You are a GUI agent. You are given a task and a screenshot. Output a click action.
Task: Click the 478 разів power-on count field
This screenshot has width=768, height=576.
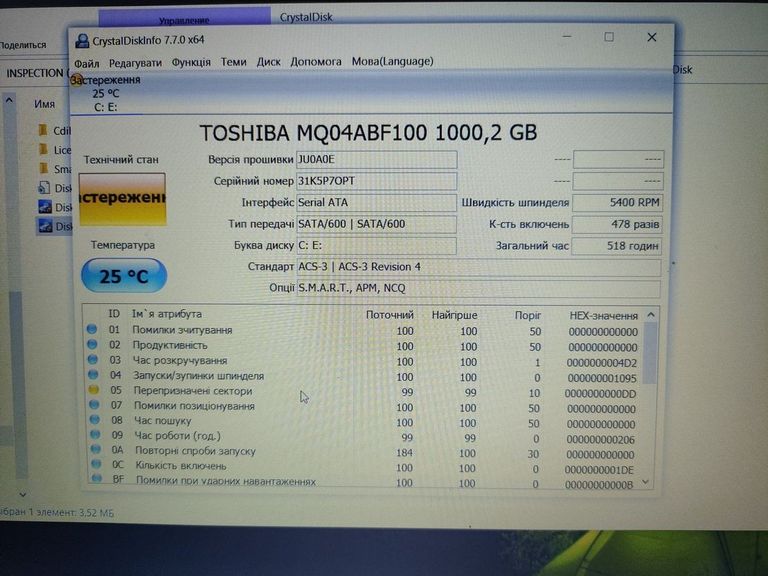coord(617,224)
